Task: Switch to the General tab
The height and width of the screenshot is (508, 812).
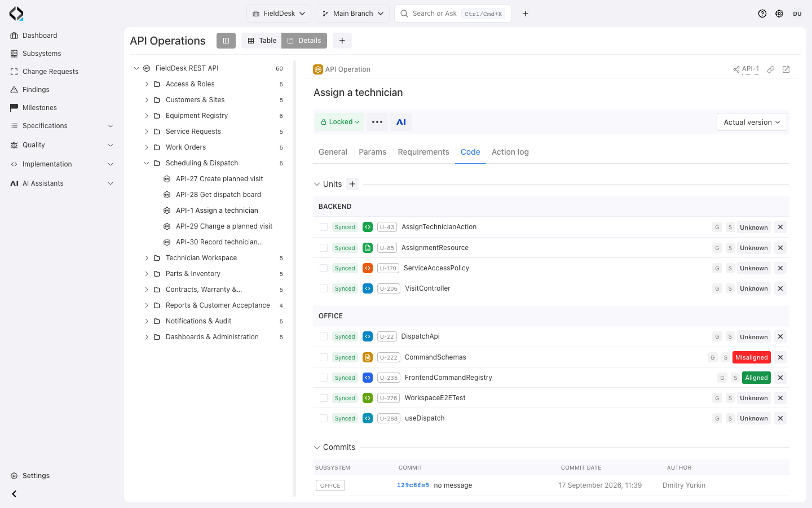Action: pos(333,152)
